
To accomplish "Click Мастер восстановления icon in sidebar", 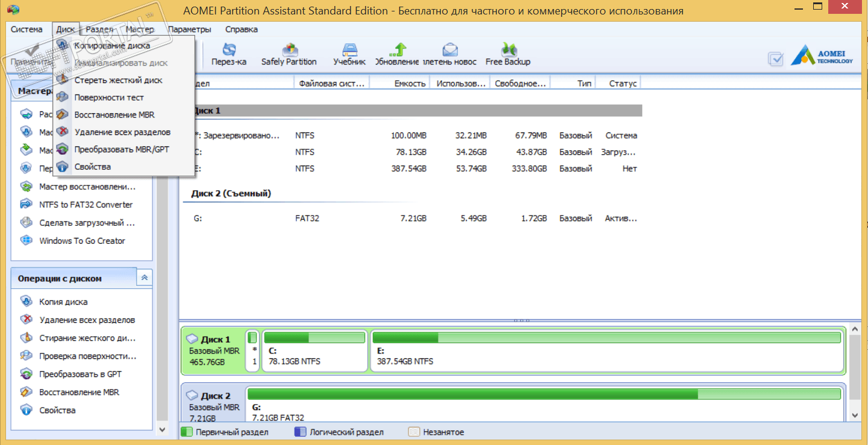I will coord(27,187).
